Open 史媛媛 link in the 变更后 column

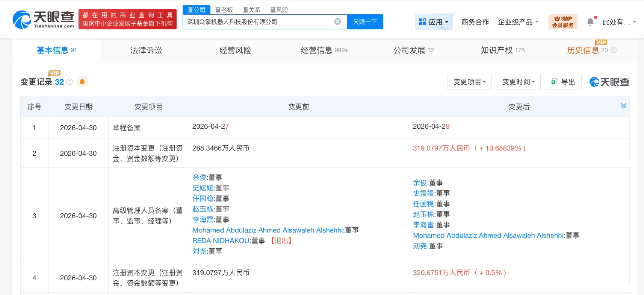click(x=423, y=193)
